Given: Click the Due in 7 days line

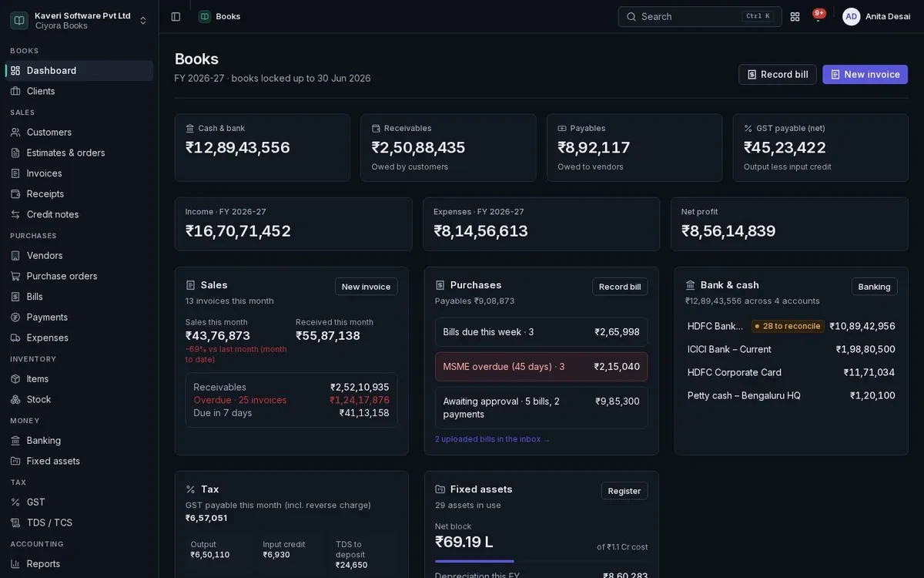Looking at the screenshot, I should click(x=291, y=413).
